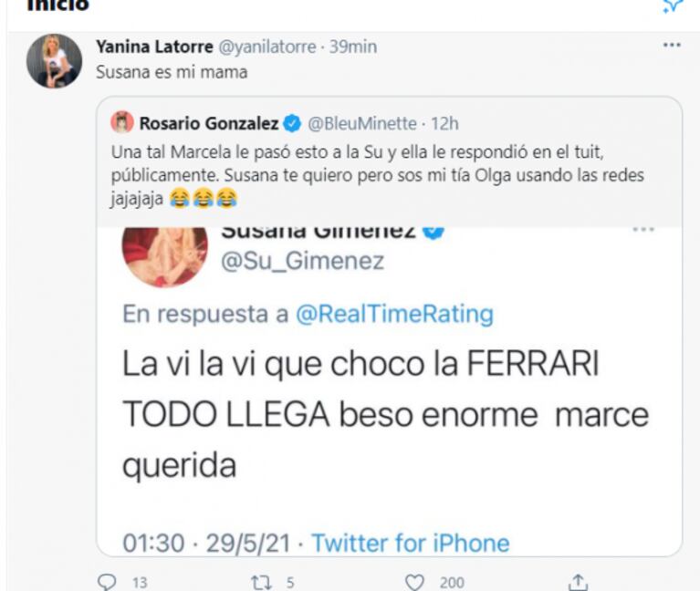Retweet Yanina Latorre's tweet
This screenshot has height=591, width=700.
(259, 581)
